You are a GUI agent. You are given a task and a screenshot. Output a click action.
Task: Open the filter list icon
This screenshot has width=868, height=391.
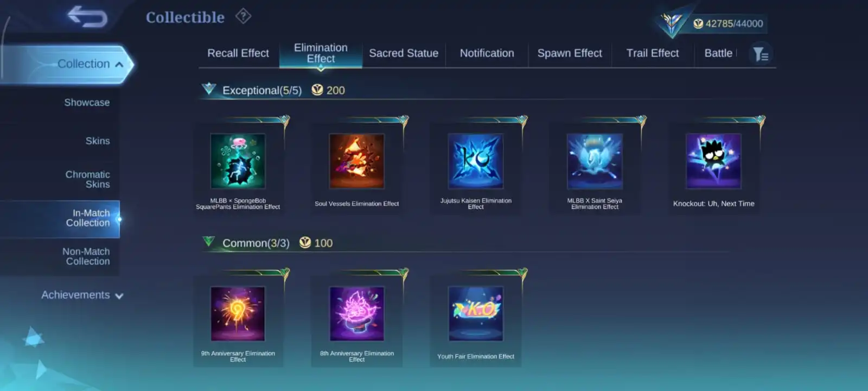[x=761, y=54]
